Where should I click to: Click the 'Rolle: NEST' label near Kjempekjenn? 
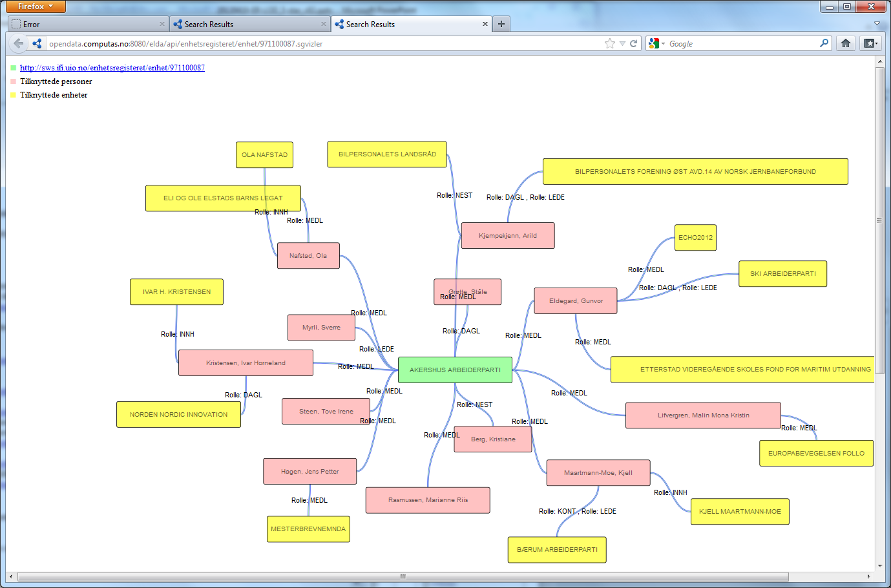click(x=454, y=195)
